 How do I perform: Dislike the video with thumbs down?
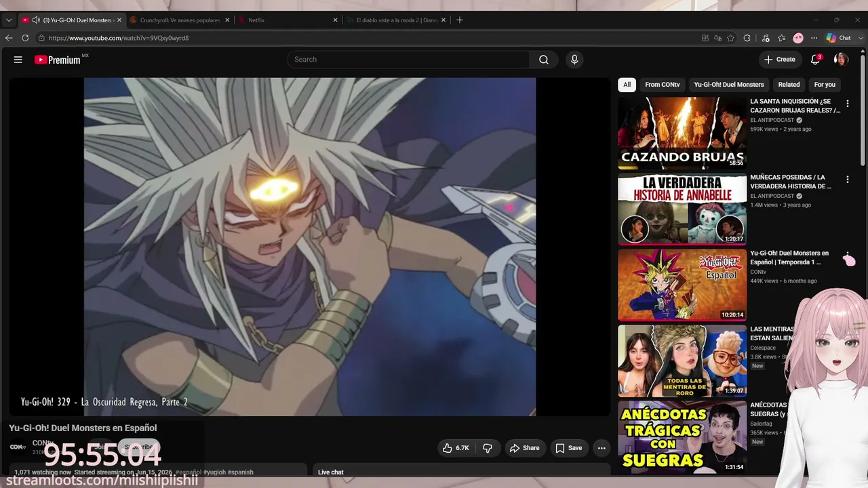point(488,448)
